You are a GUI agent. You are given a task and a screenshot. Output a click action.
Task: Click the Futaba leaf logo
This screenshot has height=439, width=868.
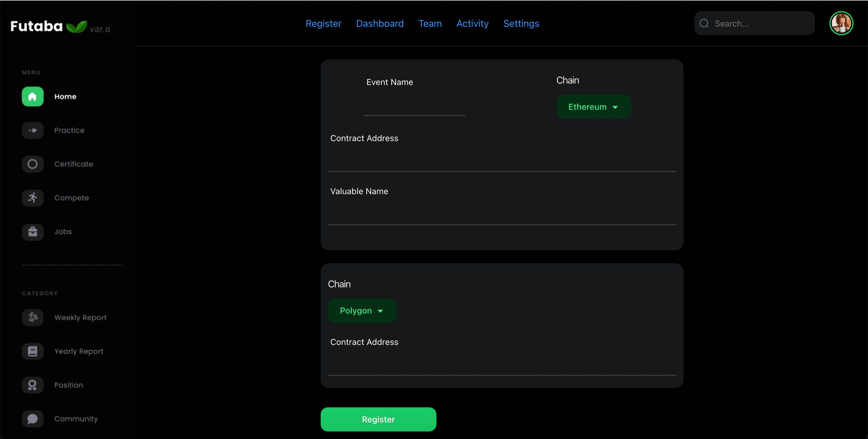77,27
